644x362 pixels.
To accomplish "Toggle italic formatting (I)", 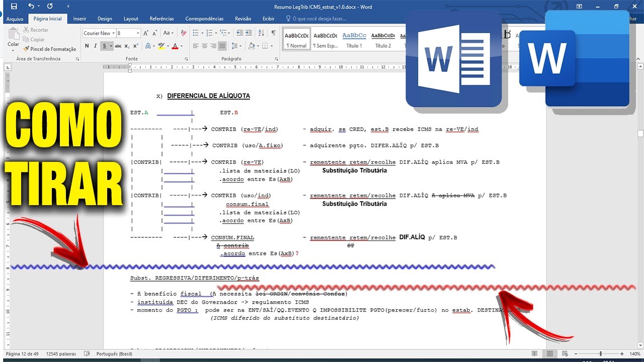I will tap(96, 46).
